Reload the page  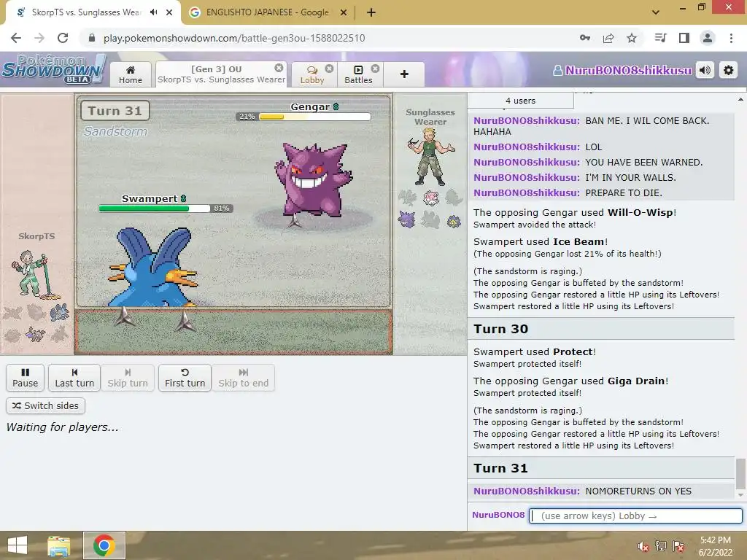(63, 38)
